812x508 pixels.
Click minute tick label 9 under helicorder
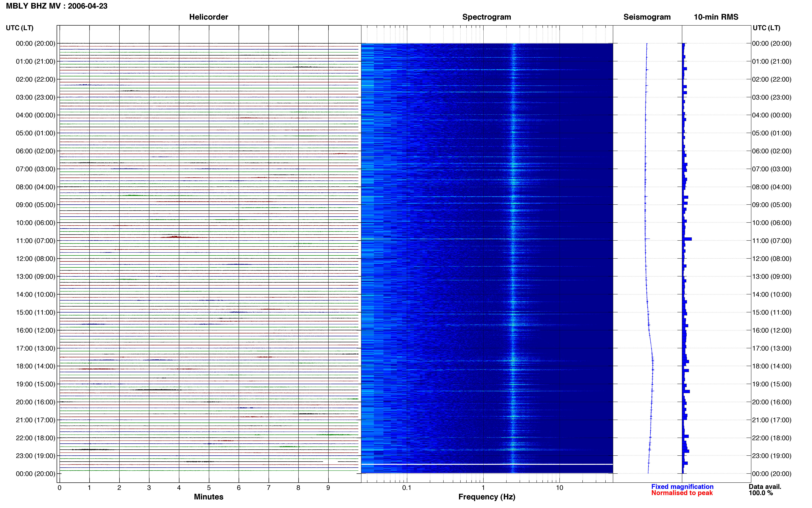point(328,487)
